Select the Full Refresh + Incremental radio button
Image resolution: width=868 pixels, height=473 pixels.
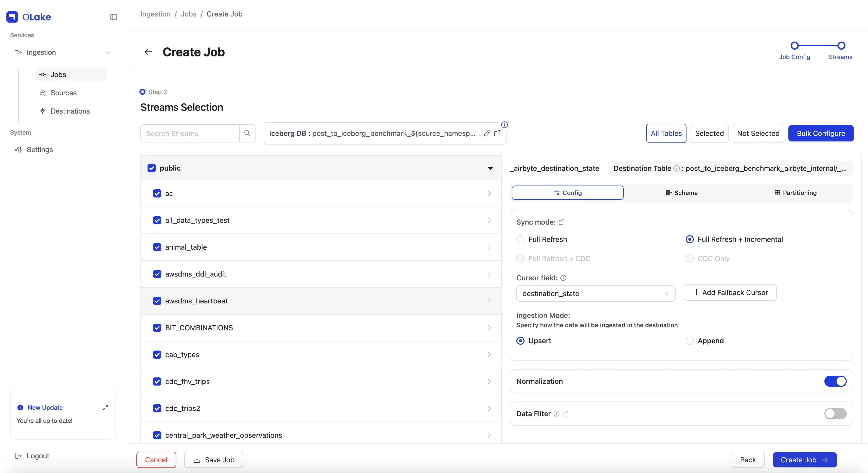tap(690, 239)
